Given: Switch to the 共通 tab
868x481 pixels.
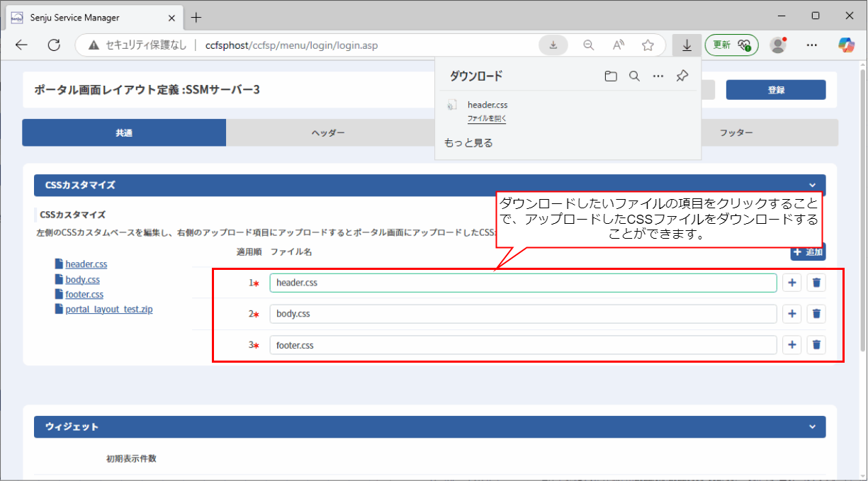Looking at the screenshot, I should pos(124,132).
